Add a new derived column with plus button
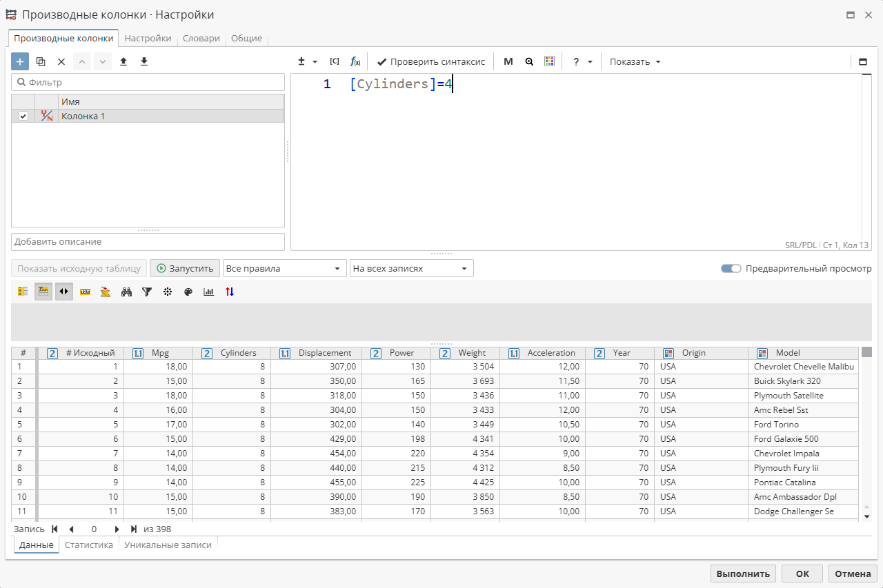This screenshot has width=883, height=588. click(x=20, y=61)
